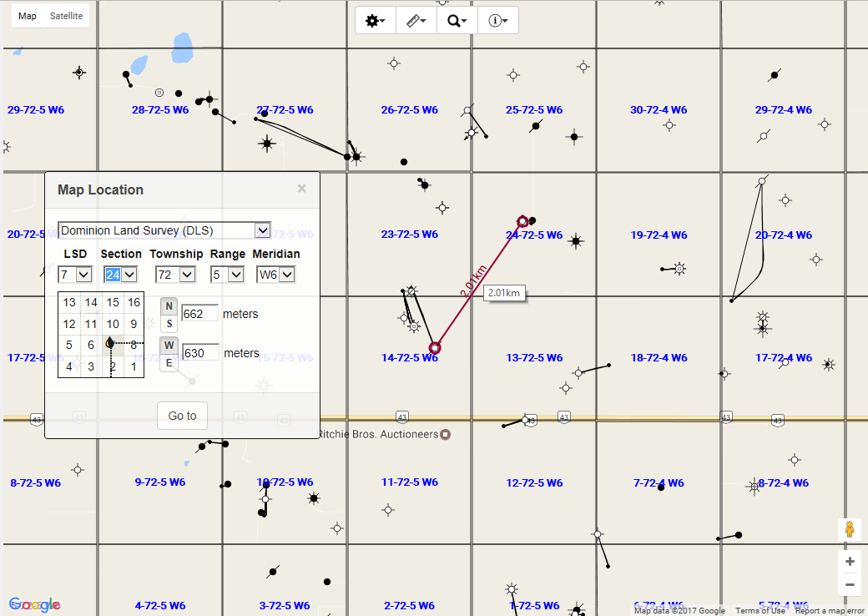The height and width of the screenshot is (616, 868).
Task: Select LSD 10 in the grid
Action: 113,324
